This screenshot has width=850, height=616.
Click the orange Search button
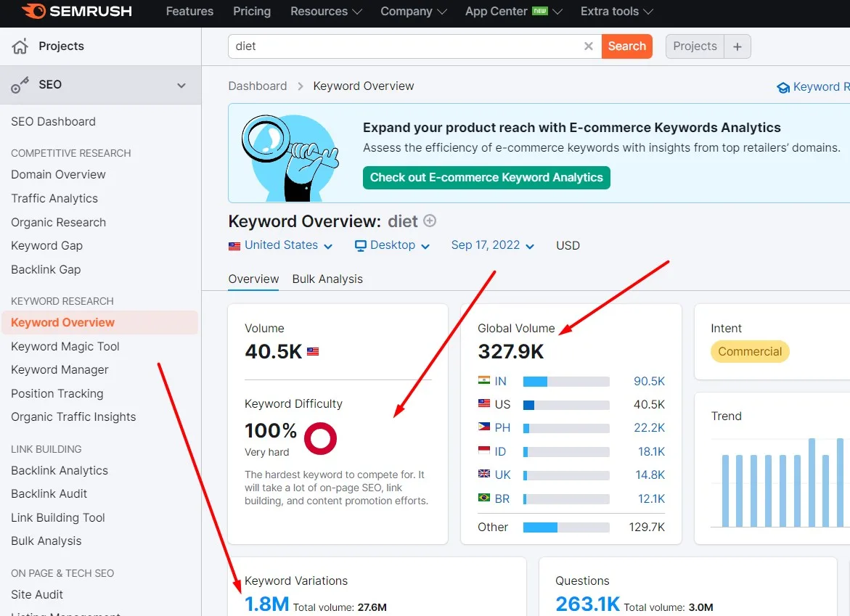pyautogui.click(x=626, y=46)
